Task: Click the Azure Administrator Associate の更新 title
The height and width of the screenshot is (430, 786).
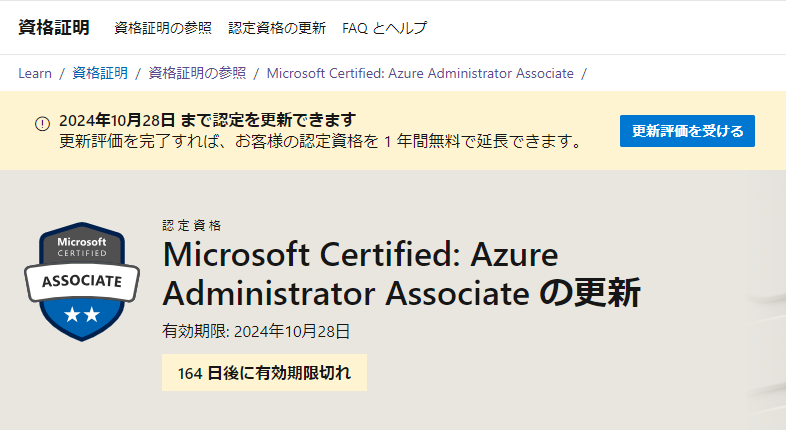Action: tap(402, 274)
